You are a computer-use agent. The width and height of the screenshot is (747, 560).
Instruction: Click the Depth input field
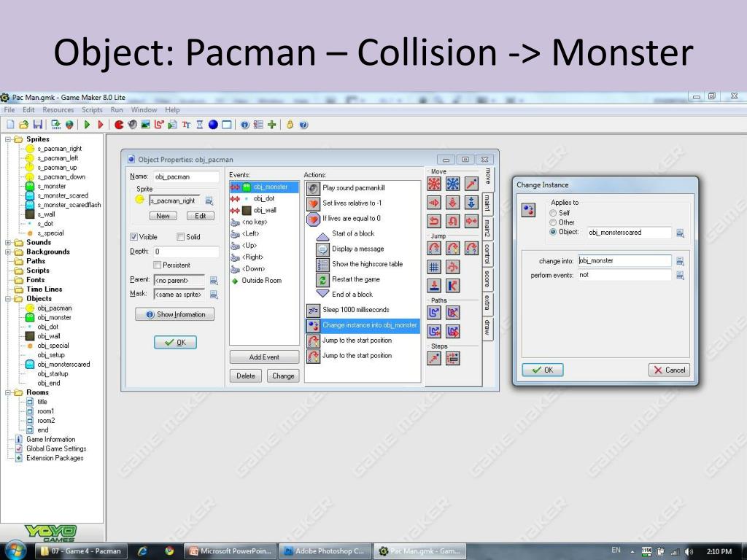[x=186, y=252]
